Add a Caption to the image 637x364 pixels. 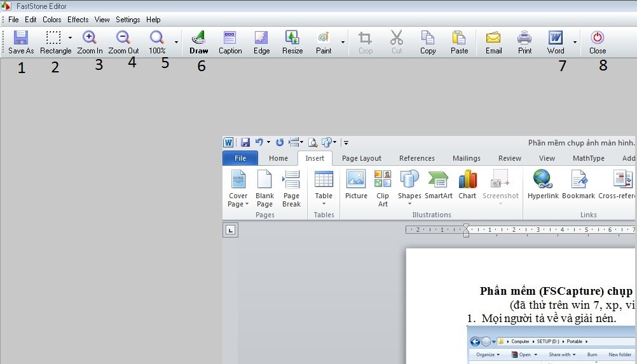[x=230, y=42]
